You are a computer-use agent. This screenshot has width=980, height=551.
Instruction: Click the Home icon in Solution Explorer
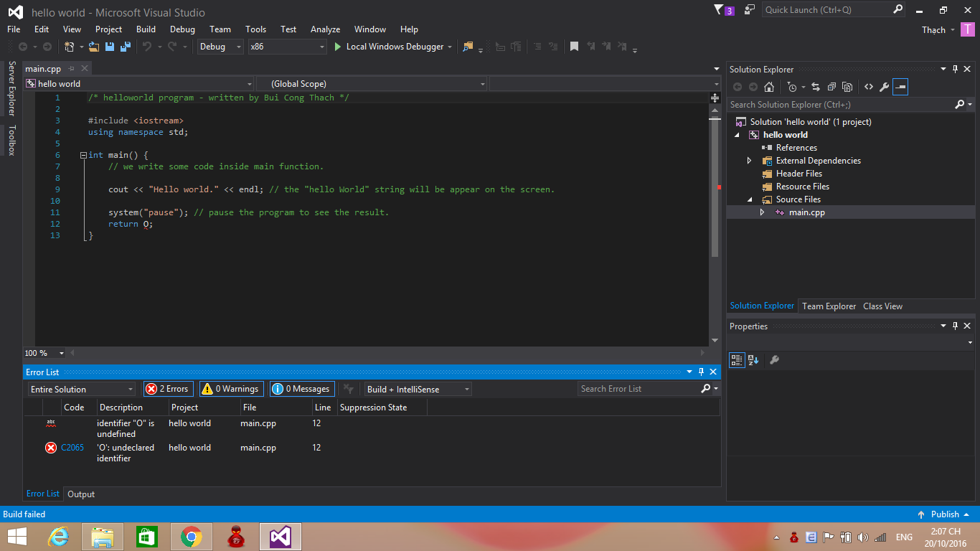point(769,87)
